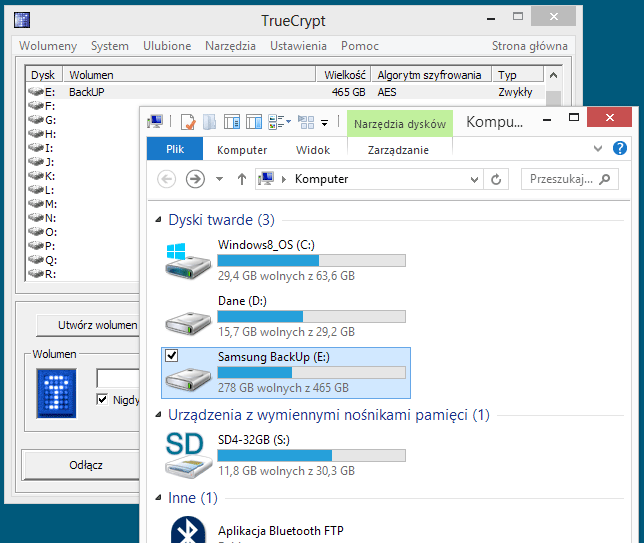Click the Group by icon in Explorer's toolbar
Image resolution: width=644 pixels, height=543 pixels.
pos(306,122)
